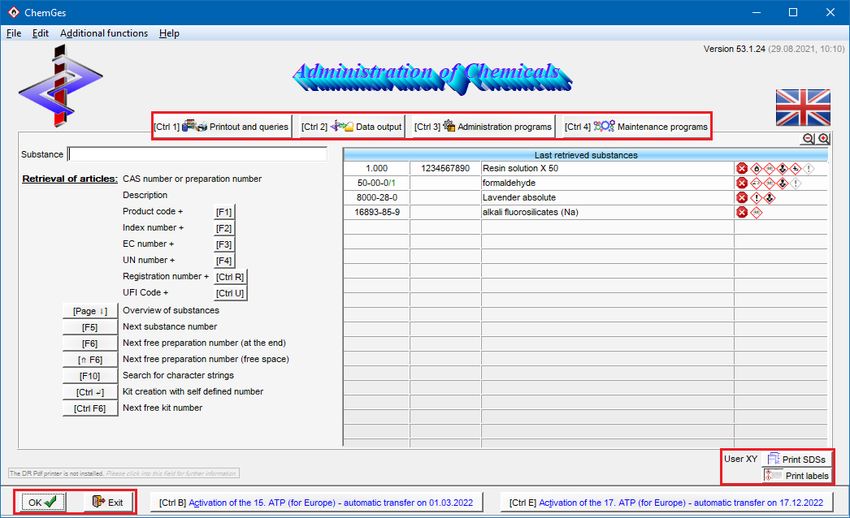This screenshot has width=850, height=518.
Task: Click the [Ctrl R] Registration number button
Action: click(x=230, y=277)
